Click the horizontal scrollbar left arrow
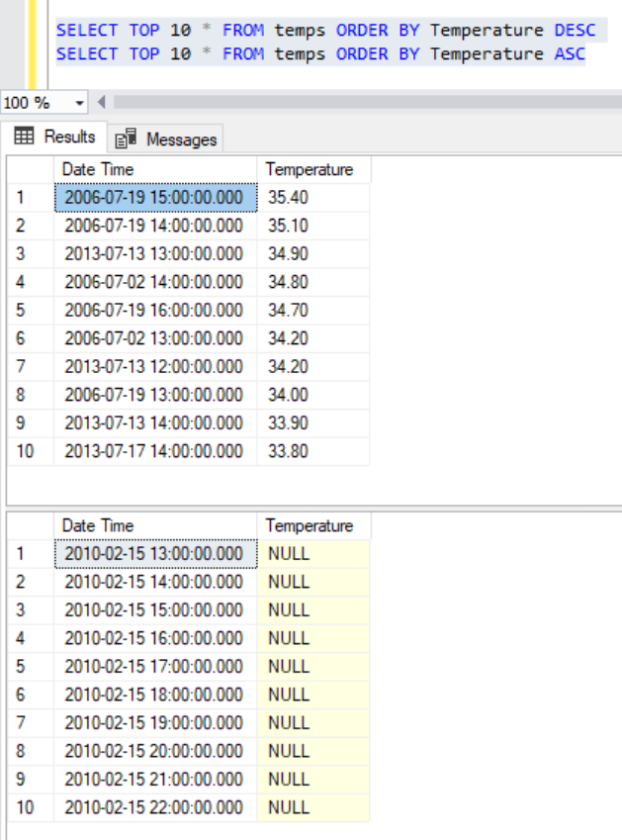The image size is (622, 840). click(x=101, y=102)
